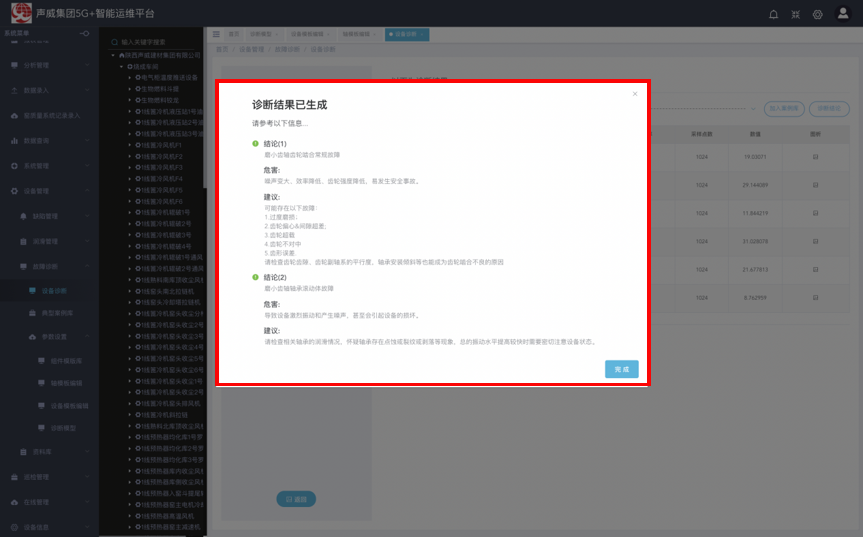Image resolution: width=863 pixels, height=537 pixels.
Task: Click the chart icon in first table row
Action: tap(815, 157)
